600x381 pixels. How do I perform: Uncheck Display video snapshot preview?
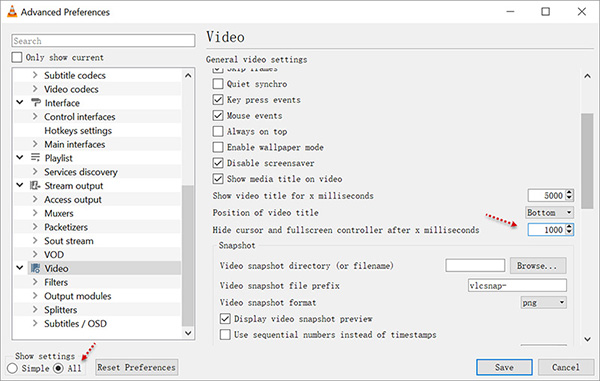(x=225, y=319)
